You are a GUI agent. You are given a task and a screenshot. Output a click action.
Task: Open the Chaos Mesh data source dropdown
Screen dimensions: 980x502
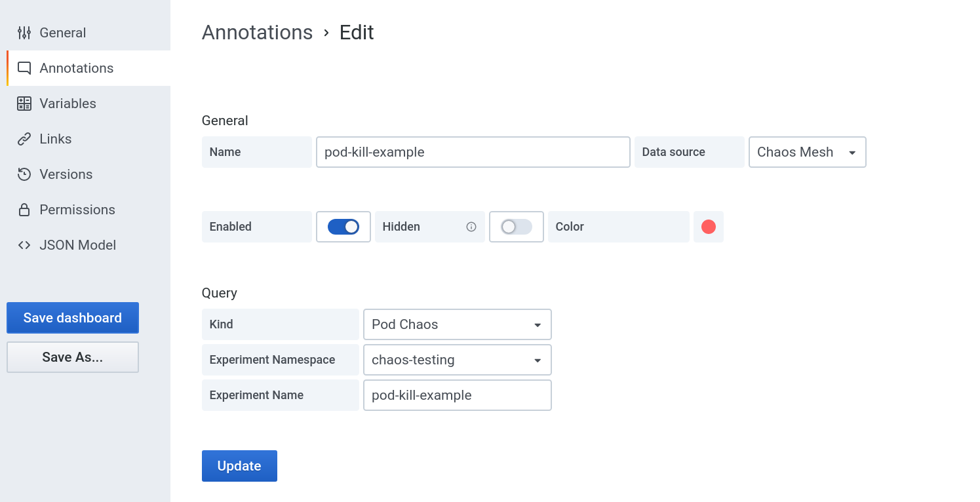tap(808, 152)
